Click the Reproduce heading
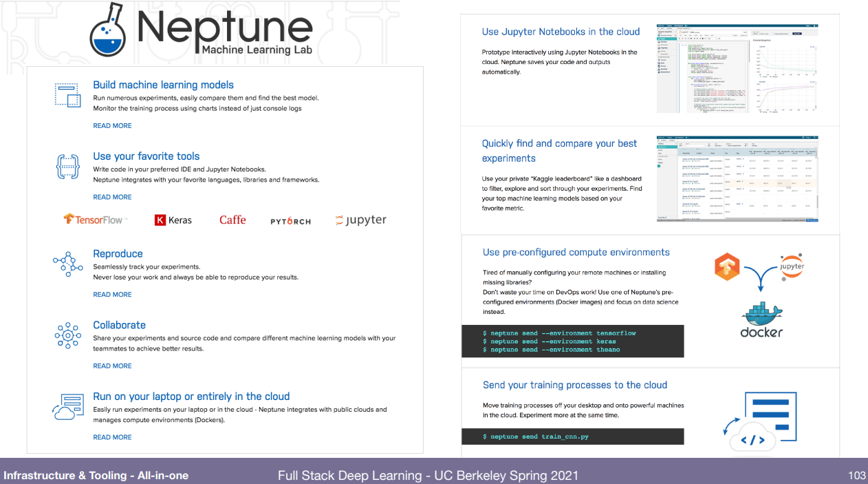Viewport: 868px width, 484px height. pyautogui.click(x=118, y=254)
